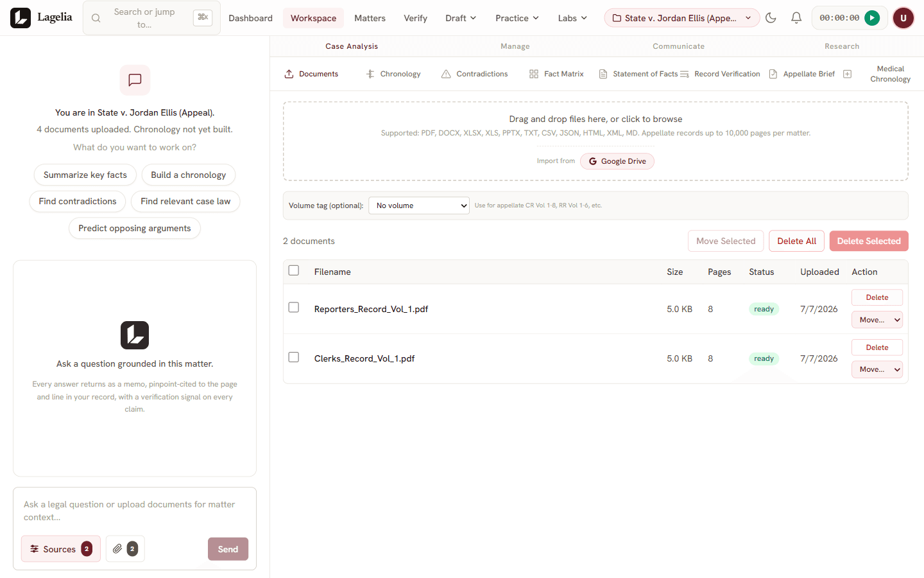
Task: Click the Search or jump to field
Action: 151,18
